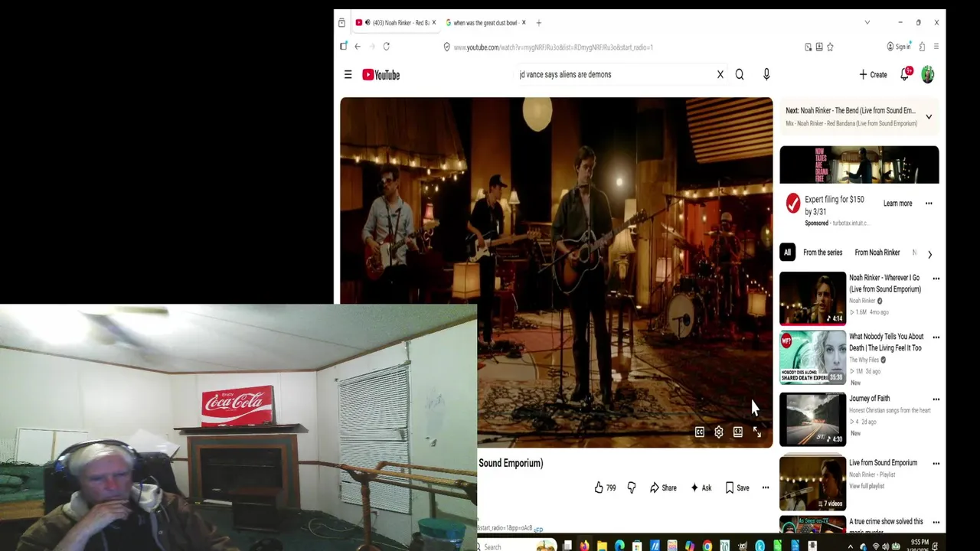The image size is (980, 551).
Task: Save the video to a playlist
Action: tap(737, 487)
